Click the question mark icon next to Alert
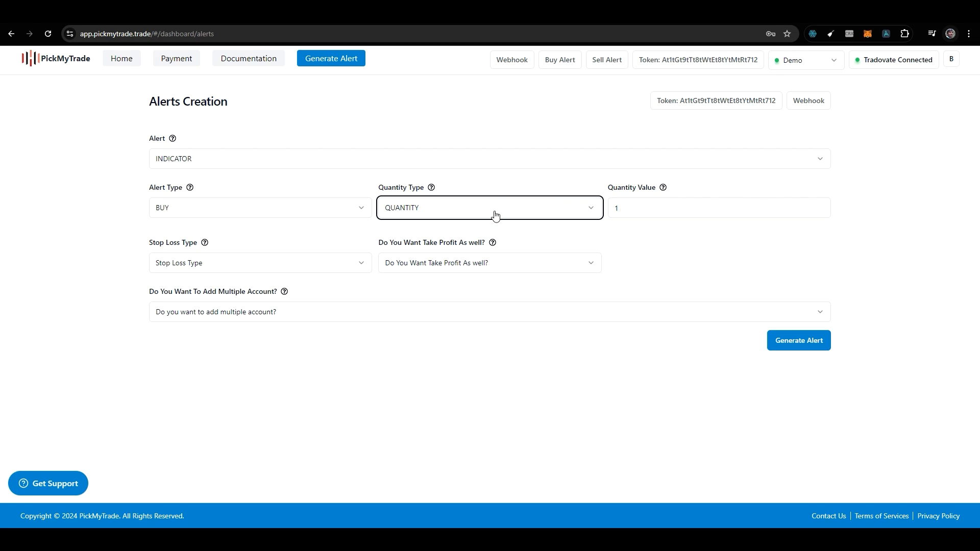 173,138
